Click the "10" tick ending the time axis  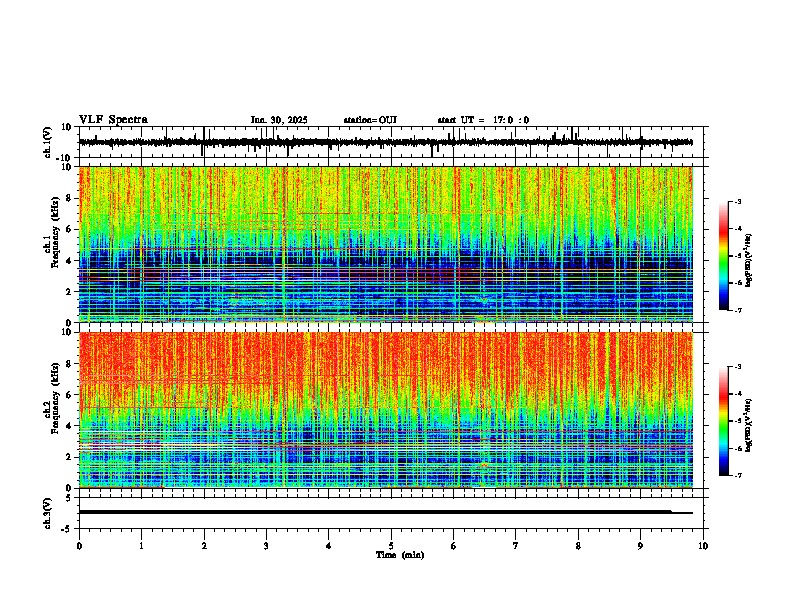coord(703,546)
